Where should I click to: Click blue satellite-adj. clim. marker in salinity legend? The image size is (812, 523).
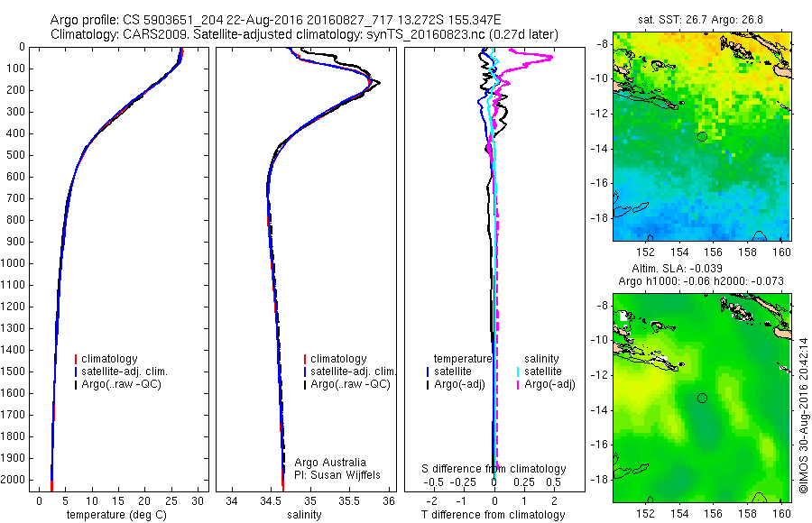coord(305,372)
